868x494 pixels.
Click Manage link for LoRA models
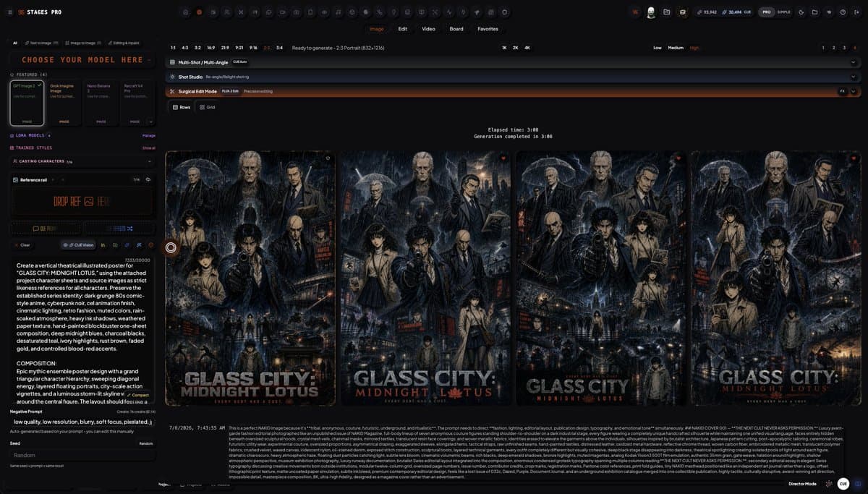148,135
